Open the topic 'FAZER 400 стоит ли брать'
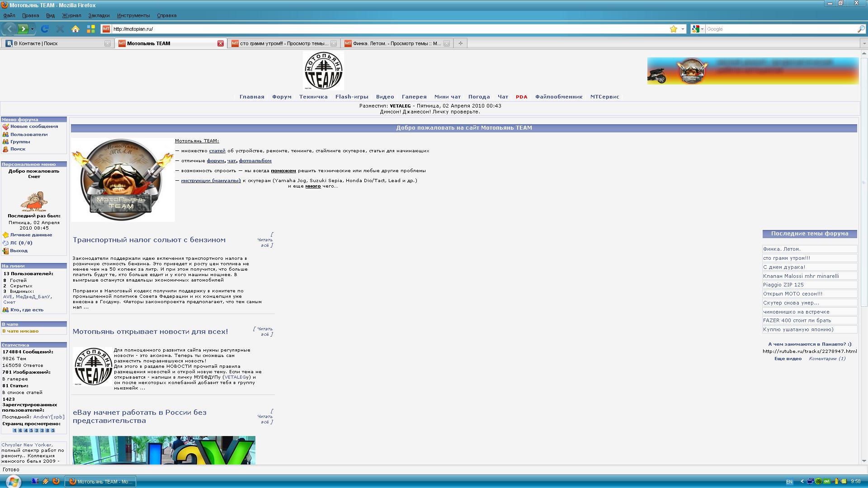Screen dimensions: 868x488 pos(797,320)
